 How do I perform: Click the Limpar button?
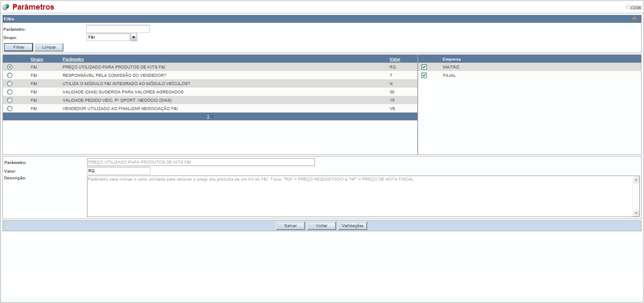point(49,47)
